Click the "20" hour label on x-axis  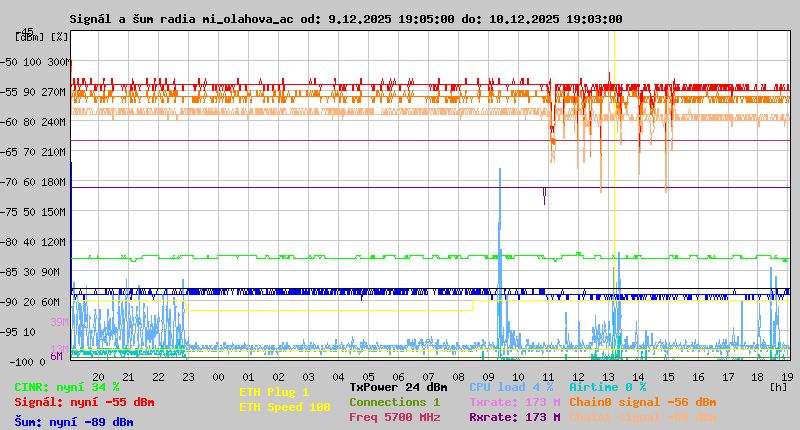(x=98, y=377)
